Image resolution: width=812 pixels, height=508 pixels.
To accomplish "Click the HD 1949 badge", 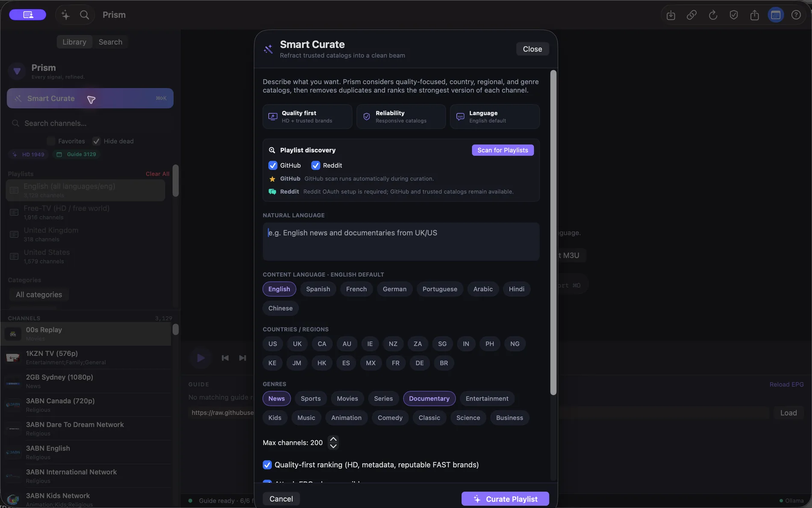I will pyautogui.click(x=28, y=154).
